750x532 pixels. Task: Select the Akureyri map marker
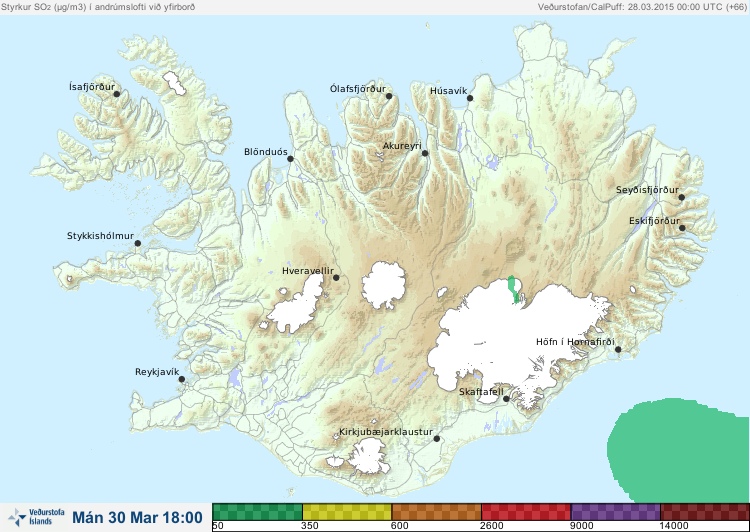click(425, 153)
